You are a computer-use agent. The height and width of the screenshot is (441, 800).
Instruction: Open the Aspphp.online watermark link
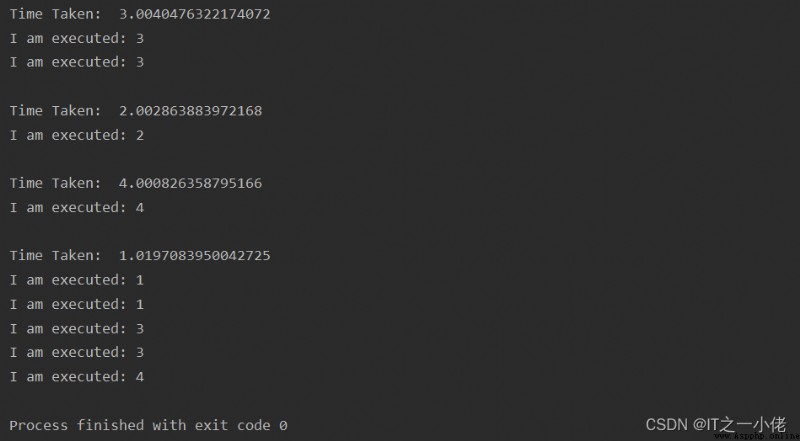(x=756, y=437)
